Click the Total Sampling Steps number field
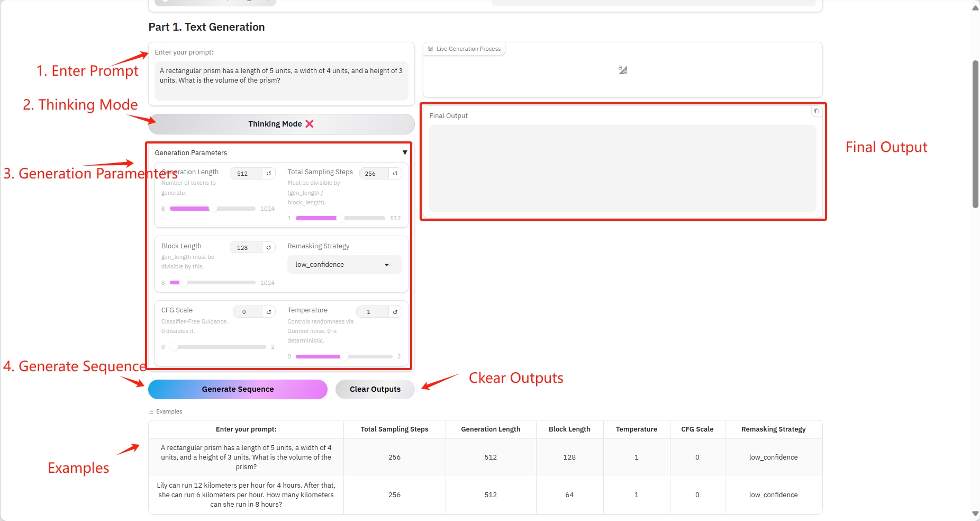The width and height of the screenshot is (980, 521). (374, 174)
